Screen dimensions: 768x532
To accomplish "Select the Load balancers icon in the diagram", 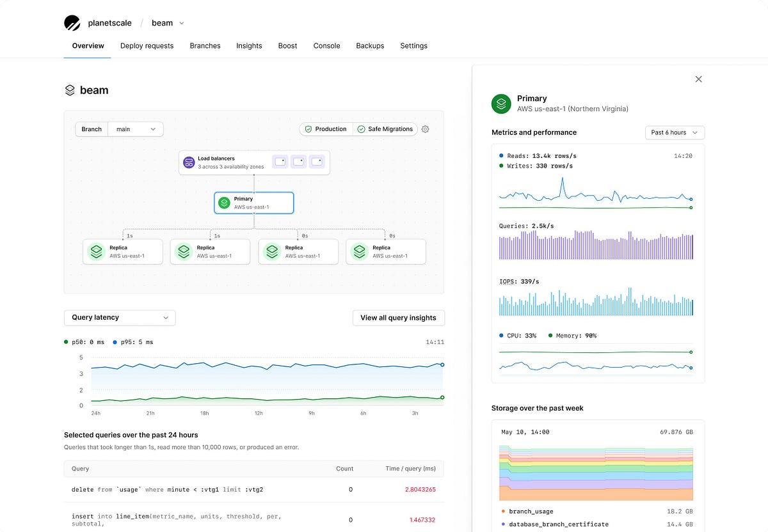I will coord(189,162).
